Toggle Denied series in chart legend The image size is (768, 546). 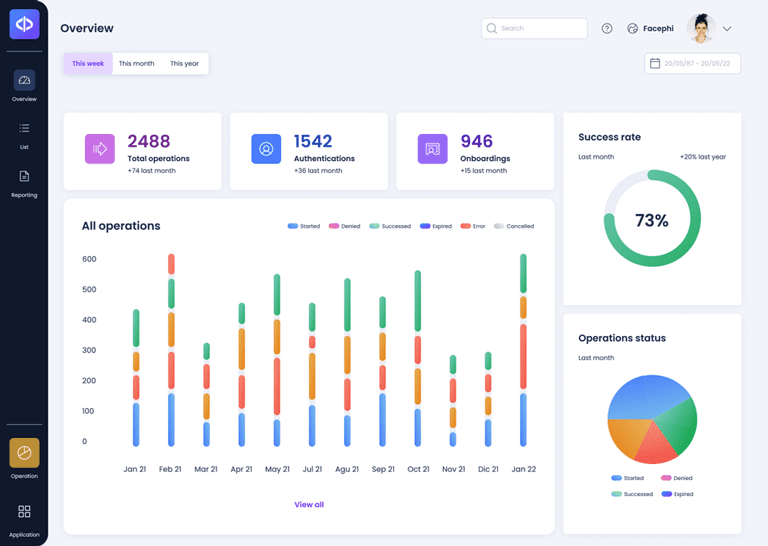(x=344, y=226)
